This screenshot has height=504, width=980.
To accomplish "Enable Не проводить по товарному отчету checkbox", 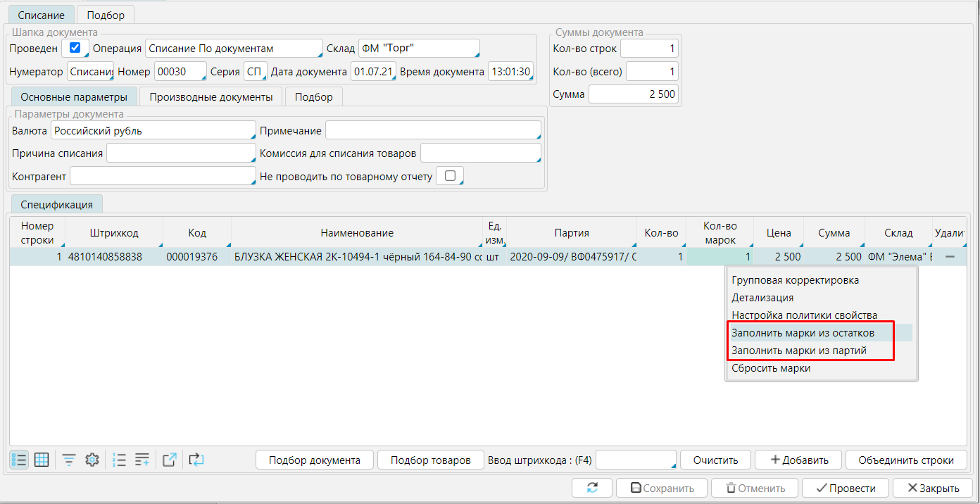I will click(x=450, y=176).
